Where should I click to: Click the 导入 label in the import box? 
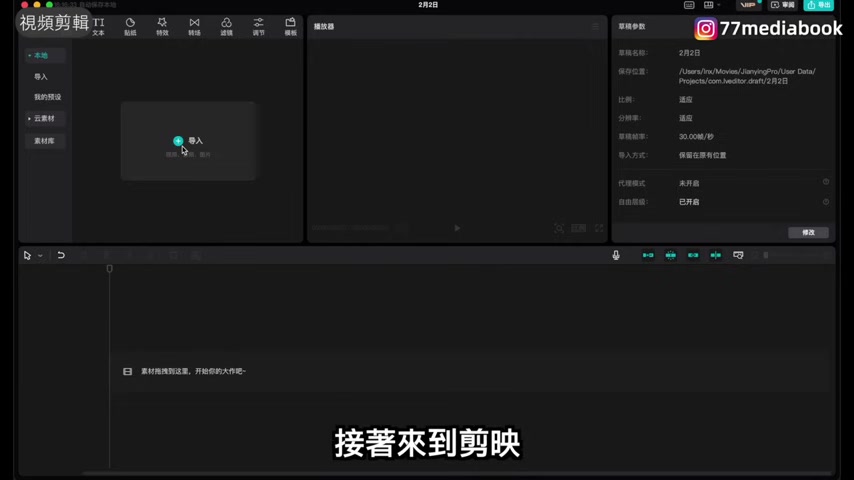196,141
